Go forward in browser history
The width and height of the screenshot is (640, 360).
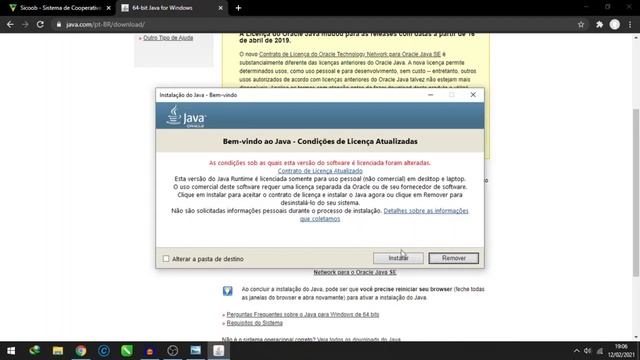pyautogui.click(x=25, y=24)
